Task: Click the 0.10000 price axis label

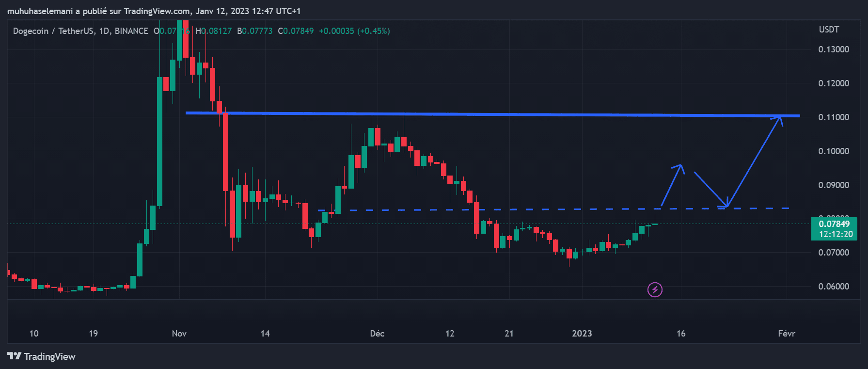Action: click(x=834, y=151)
